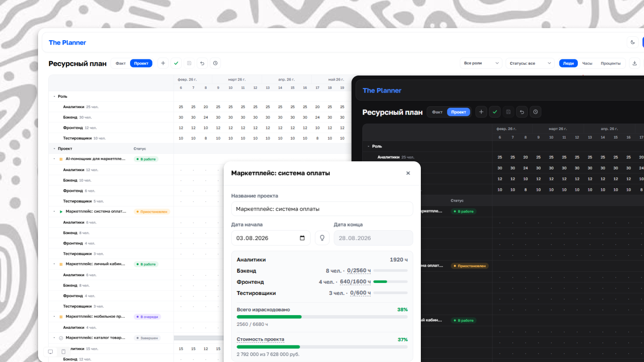
Task: Open the Статусы: все dropdown
Action: point(530,63)
